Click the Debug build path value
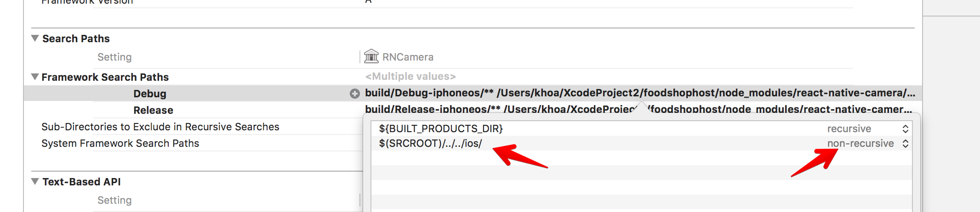The image size is (980, 212). pyautogui.click(x=640, y=93)
